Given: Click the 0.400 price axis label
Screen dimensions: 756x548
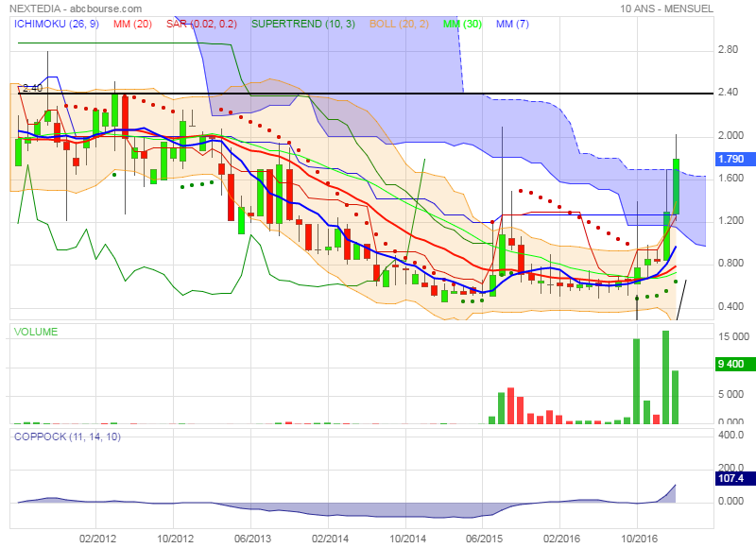Looking at the screenshot, I should point(730,306).
